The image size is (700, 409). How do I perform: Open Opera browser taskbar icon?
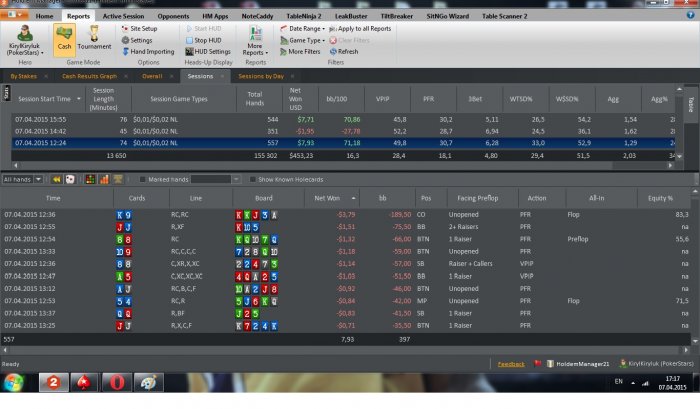click(x=117, y=383)
